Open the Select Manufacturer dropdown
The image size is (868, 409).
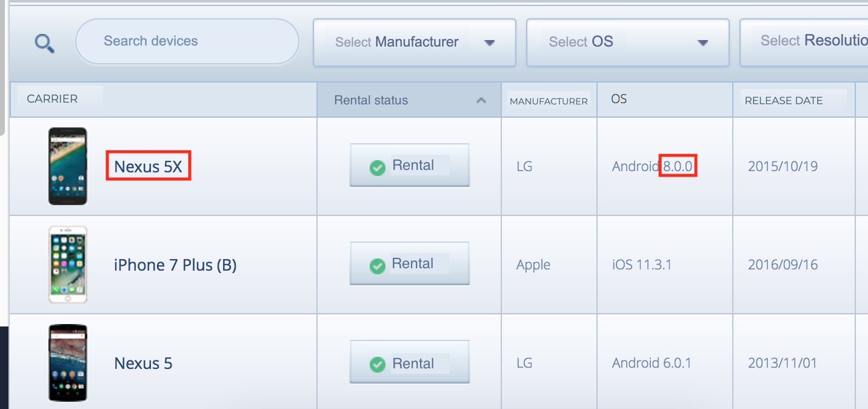(x=415, y=42)
